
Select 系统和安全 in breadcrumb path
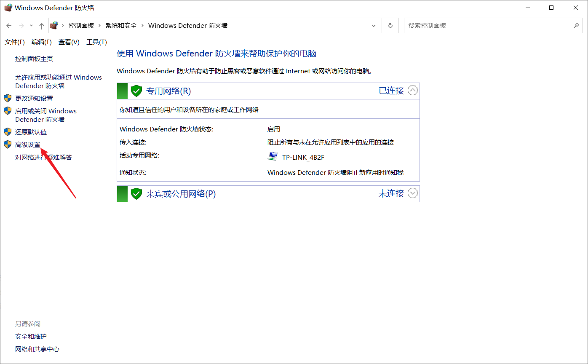pyautogui.click(x=121, y=26)
